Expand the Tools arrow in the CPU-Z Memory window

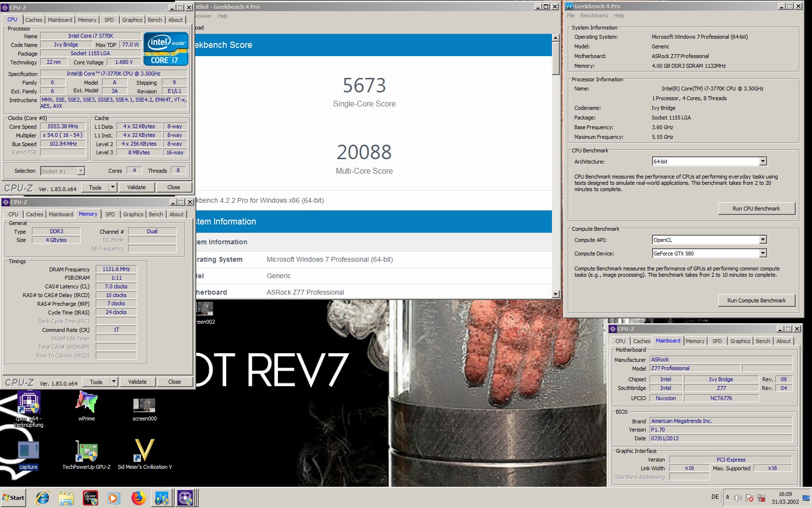click(114, 382)
